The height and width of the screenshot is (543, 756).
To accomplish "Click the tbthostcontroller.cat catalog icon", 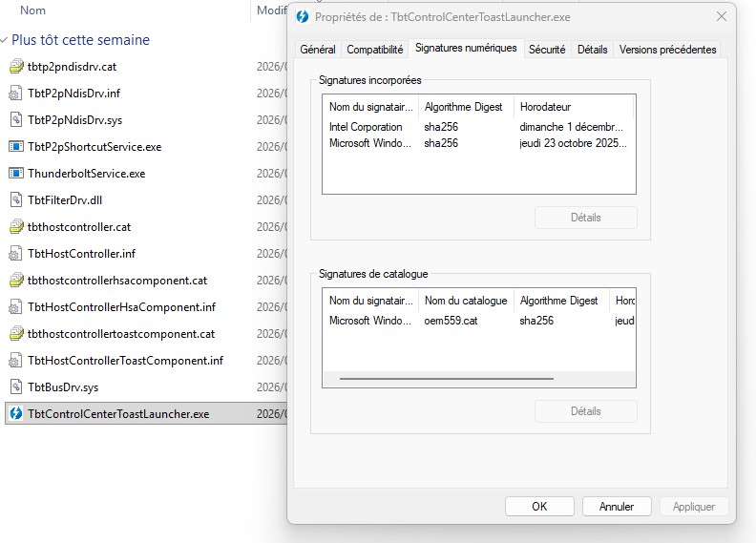I will (15, 227).
